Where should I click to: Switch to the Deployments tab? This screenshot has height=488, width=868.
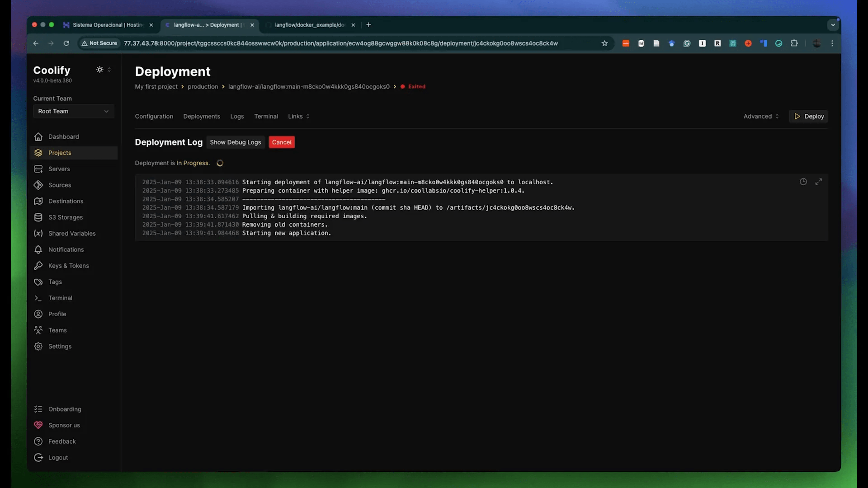(202, 116)
